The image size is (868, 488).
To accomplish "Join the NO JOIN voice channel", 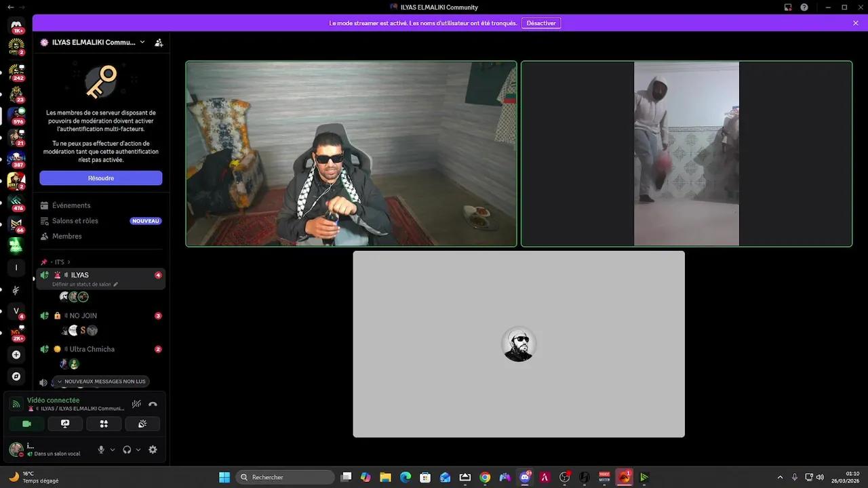I will click(x=101, y=316).
